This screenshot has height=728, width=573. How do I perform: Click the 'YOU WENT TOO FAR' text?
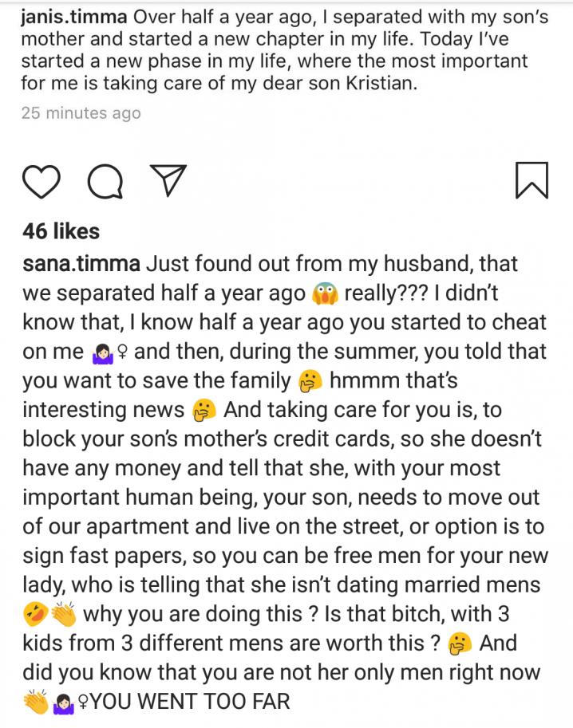[x=189, y=702]
